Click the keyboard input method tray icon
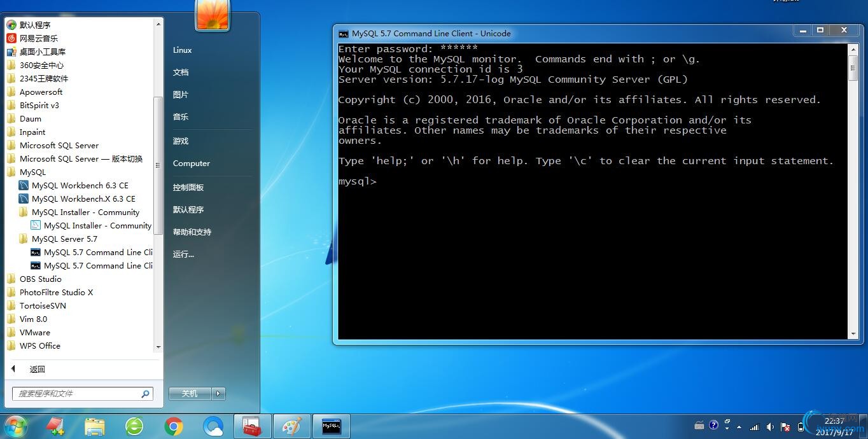The width and height of the screenshot is (868, 439). pos(699,426)
